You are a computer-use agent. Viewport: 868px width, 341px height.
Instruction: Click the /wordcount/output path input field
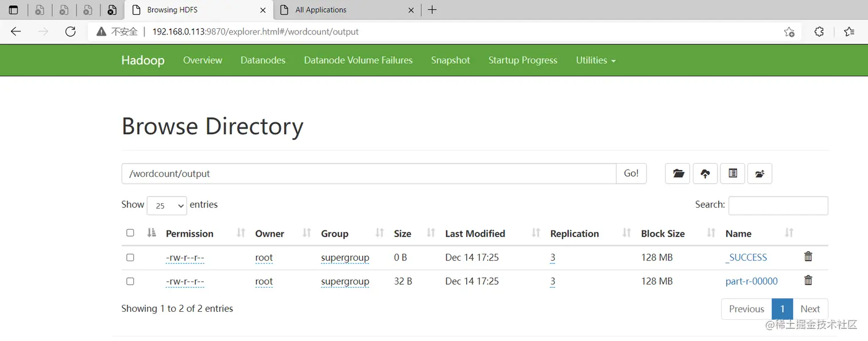[x=369, y=173]
